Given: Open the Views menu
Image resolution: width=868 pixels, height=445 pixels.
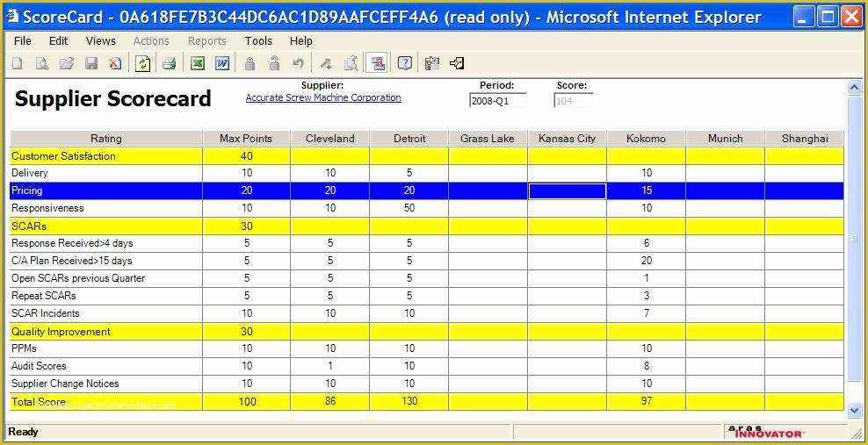Looking at the screenshot, I should tap(101, 41).
